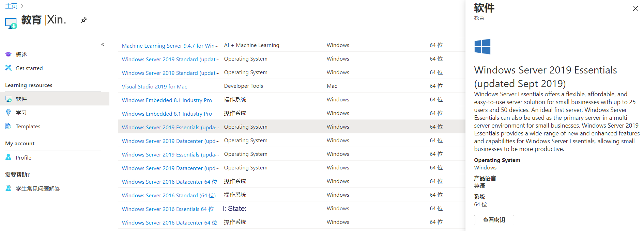The height and width of the screenshot is (231, 644).
Task: Click the '英语' language value
Action: click(x=479, y=186)
